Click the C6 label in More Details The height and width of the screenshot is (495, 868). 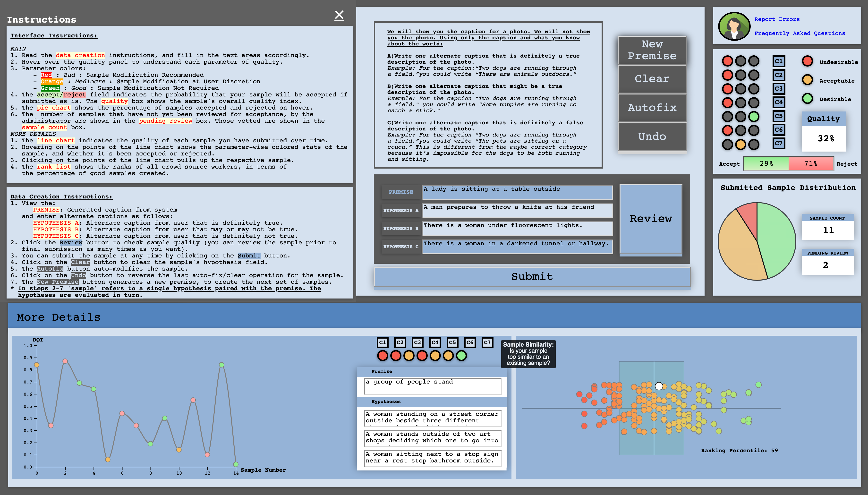470,342
